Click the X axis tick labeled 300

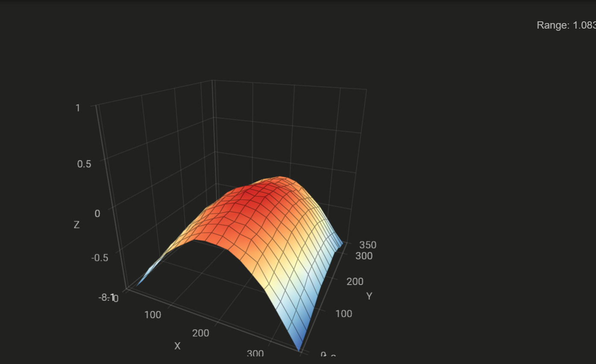[255, 353]
